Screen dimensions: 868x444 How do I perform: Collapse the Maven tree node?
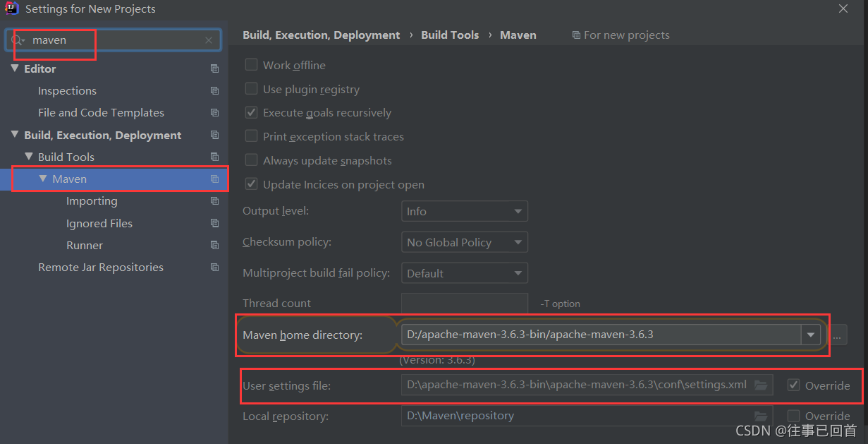click(x=43, y=179)
